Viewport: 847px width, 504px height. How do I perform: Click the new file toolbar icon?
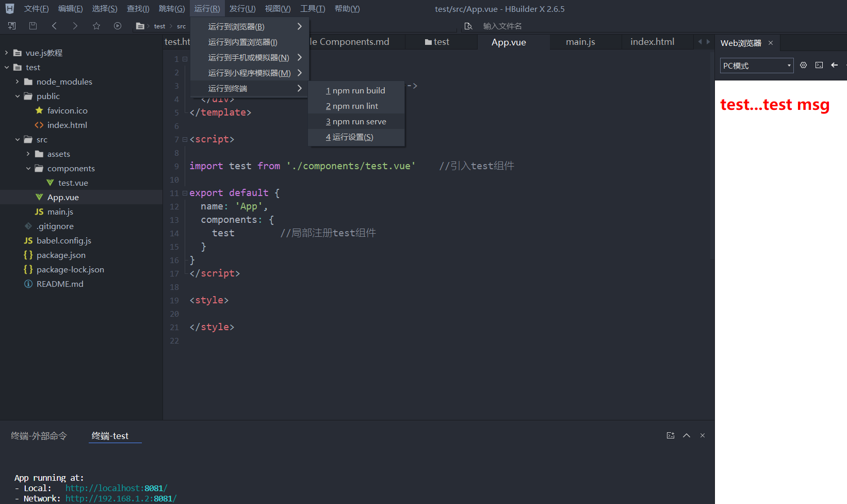click(x=12, y=26)
